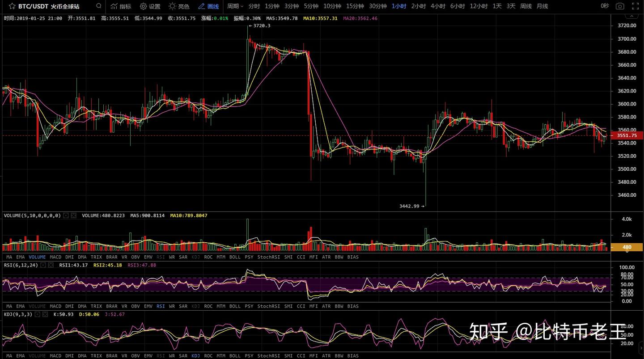
Task: Toggle light theme with the 亮色 control
Action: click(x=179, y=6)
